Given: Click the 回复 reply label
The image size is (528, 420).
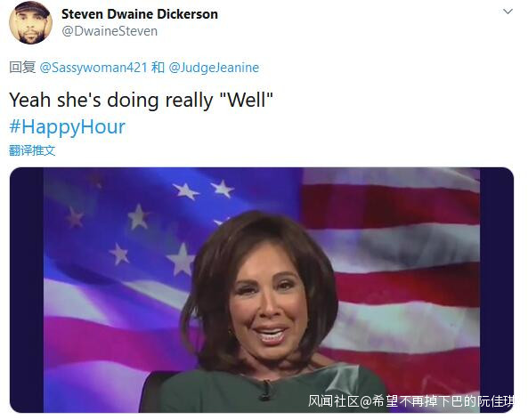Looking at the screenshot, I should click(x=22, y=68).
